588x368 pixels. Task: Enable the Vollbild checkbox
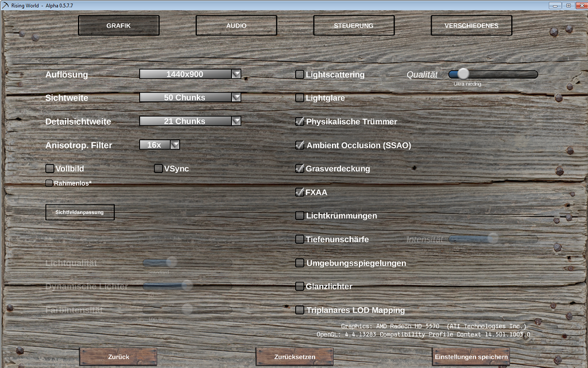pos(50,168)
